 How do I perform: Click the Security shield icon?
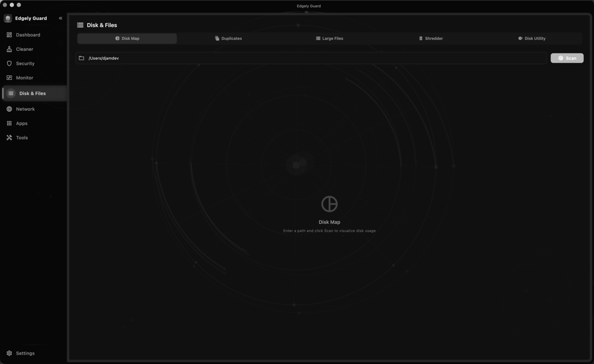tap(9, 64)
